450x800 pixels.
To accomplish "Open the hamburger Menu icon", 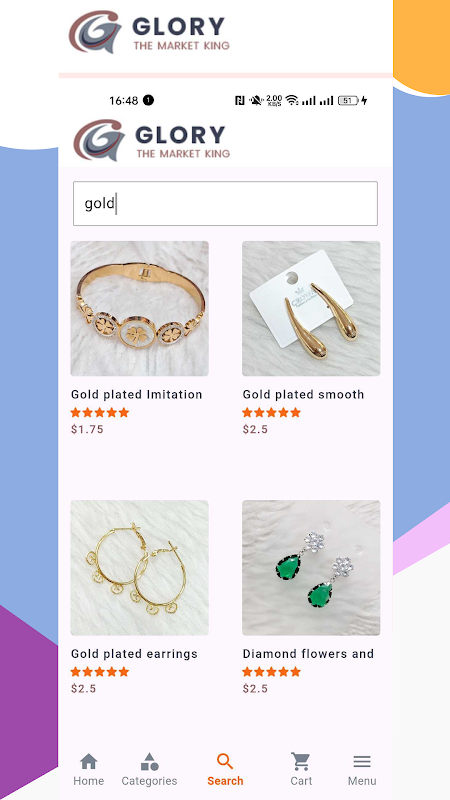I will [x=362, y=762].
